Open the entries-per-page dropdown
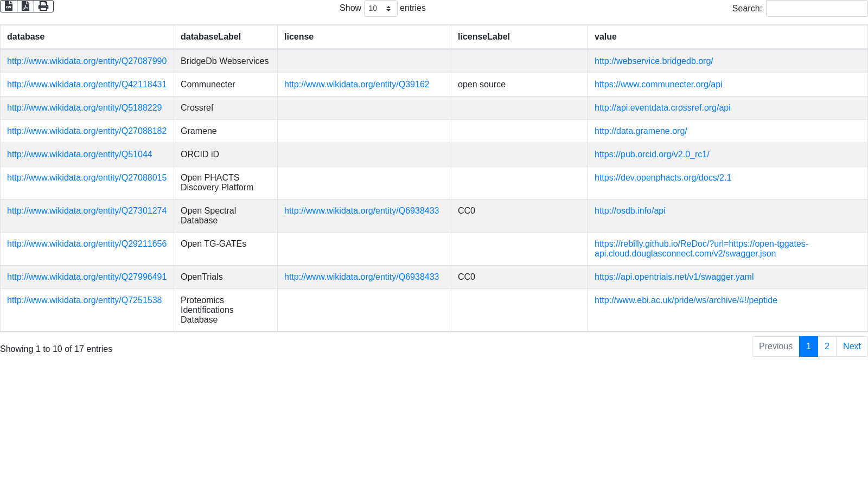This screenshot has height=488, width=868. point(380,8)
